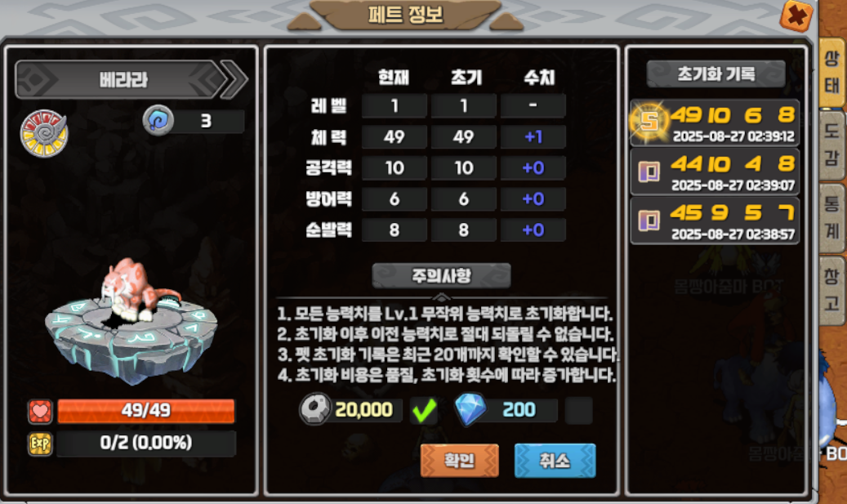The height and width of the screenshot is (504, 847).
Task: Expand next pet using double chevron arrow
Action: point(234,79)
